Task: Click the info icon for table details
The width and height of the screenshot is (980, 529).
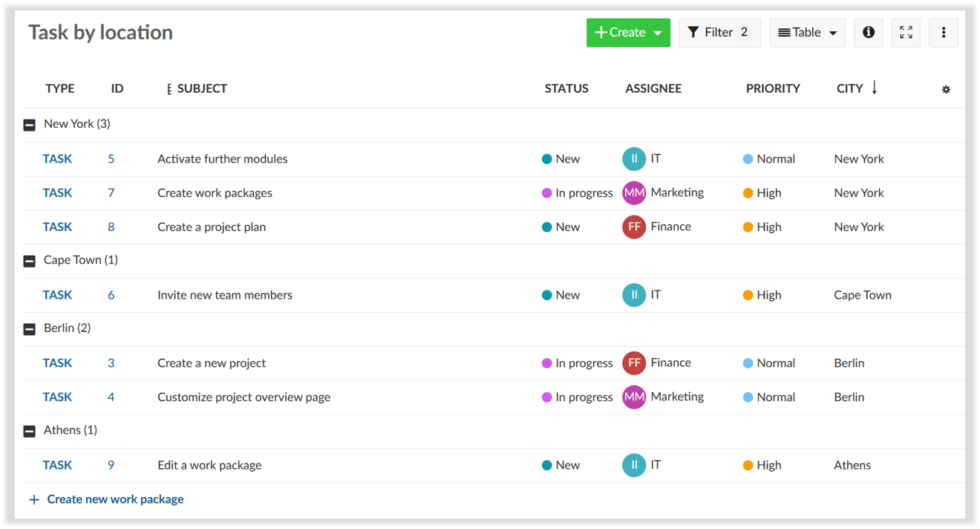Action: coord(868,32)
